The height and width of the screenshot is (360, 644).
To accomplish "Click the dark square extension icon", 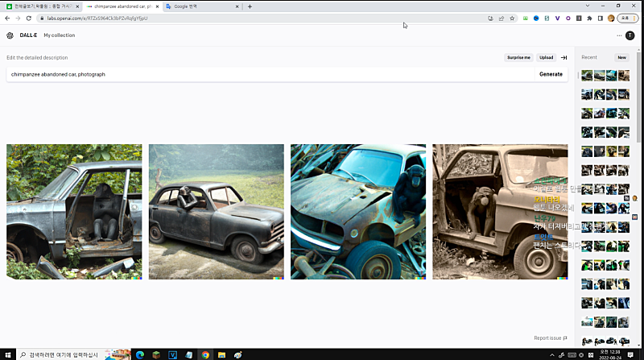I will (579, 18).
